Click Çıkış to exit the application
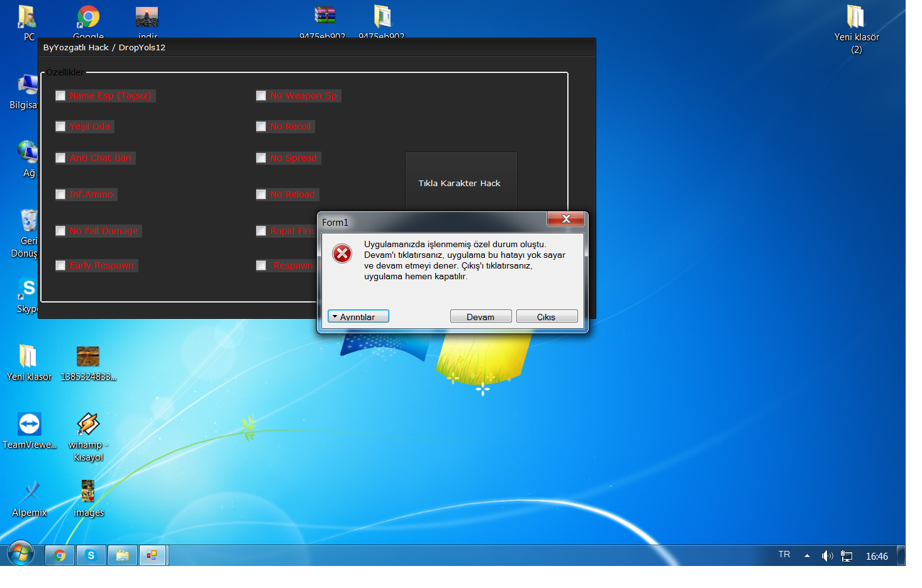The height and width of the screenshot is (588, 922). point(547,316)
